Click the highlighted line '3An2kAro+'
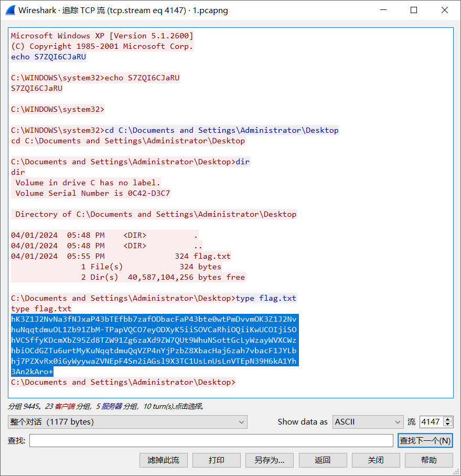The height and width of the screenshot is (476, 461). [x=32, y=372]
